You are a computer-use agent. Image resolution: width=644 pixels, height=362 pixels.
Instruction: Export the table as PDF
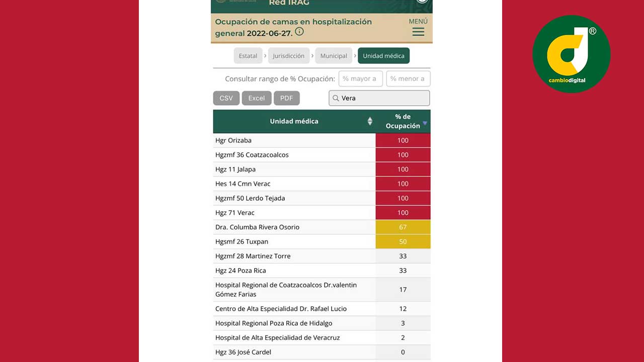coord(286,98)
